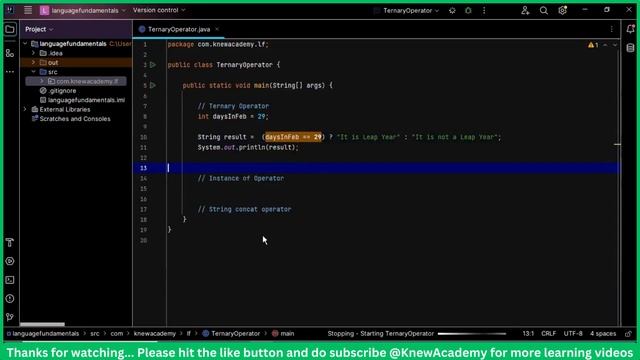Run the TernaryOperator class gutter arrow
Image resolution: width=640 pixels, height=360 pixels.
click(x=153, y=65)
